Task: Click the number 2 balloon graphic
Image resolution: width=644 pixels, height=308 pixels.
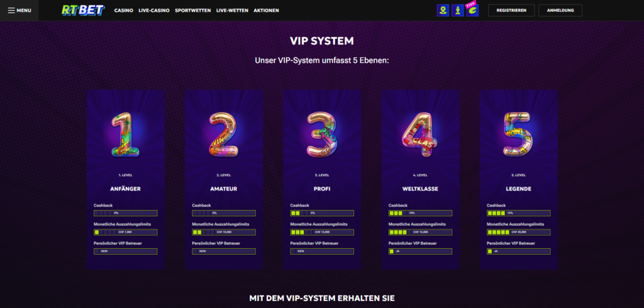Action: tap(224, 135)
